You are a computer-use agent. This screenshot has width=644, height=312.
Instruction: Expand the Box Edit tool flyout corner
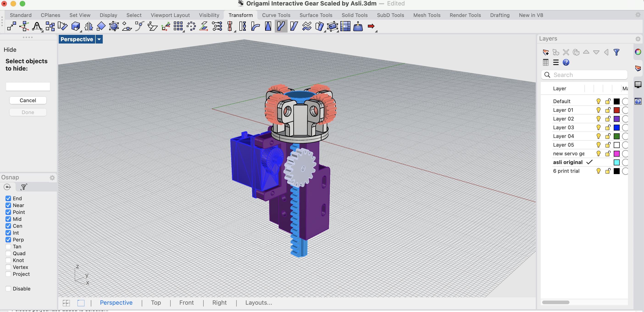[x=81, y=31]
